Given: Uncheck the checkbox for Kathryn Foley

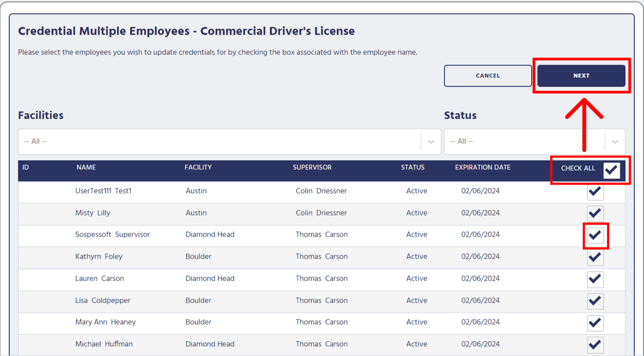Looking at the screenshot, I should tap(595, 257).
